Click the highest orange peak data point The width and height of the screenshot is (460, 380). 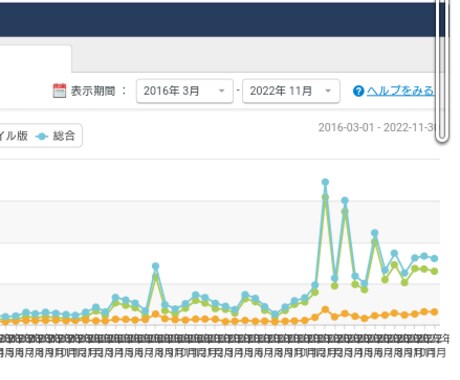pyautogui.click(x=325, y=310)
